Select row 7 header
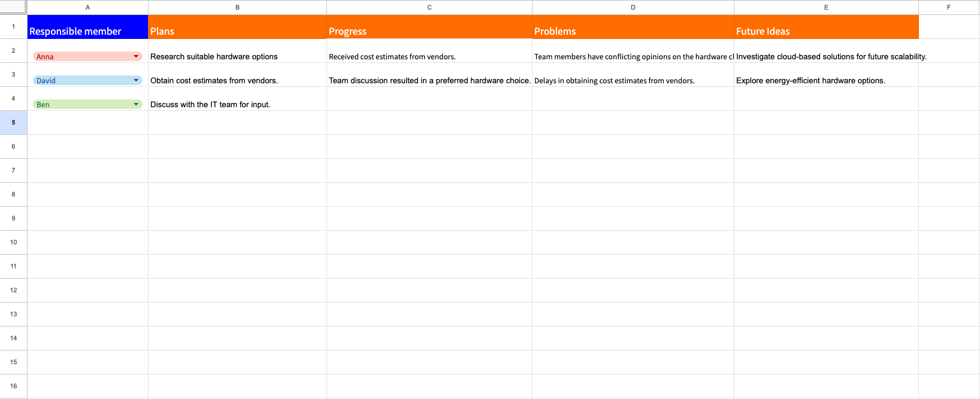The image size is (980, 399). [x=13, y=171]
